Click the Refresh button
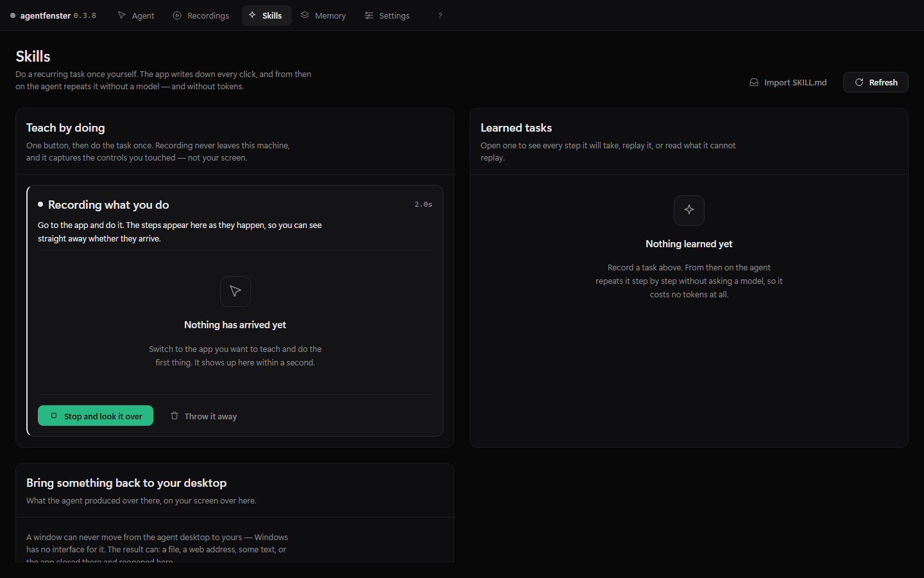Screen dimensions: 924x578 875,82
